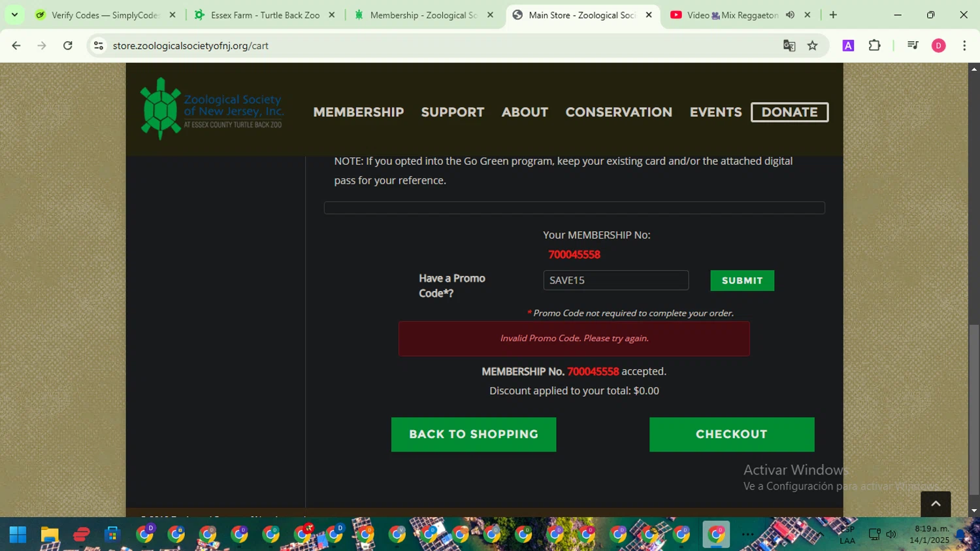Click the Promo Code not required note
This screenshot has height=551, width=980.
pos(630,313)
